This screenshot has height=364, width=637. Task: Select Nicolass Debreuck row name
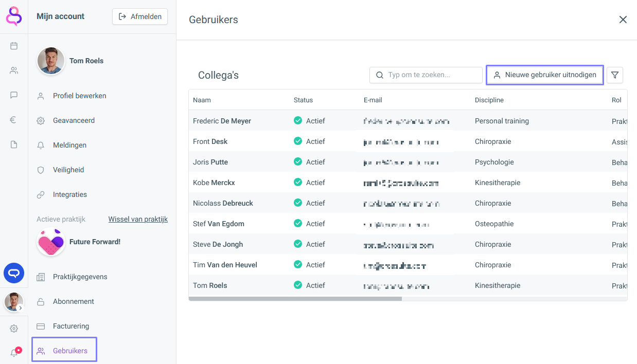pyautogui.click(x=223, y=203)
